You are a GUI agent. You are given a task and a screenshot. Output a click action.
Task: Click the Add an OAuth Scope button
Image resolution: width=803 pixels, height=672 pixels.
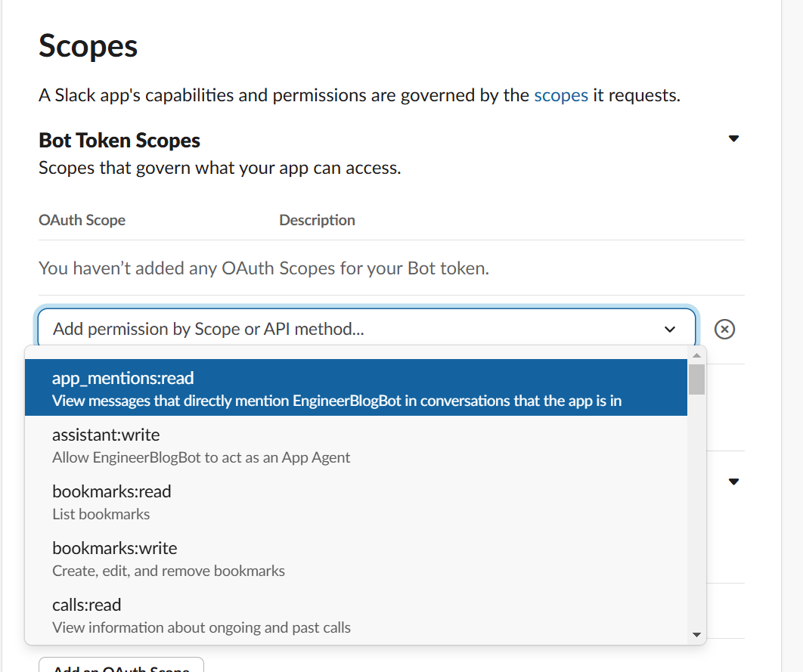122,665
